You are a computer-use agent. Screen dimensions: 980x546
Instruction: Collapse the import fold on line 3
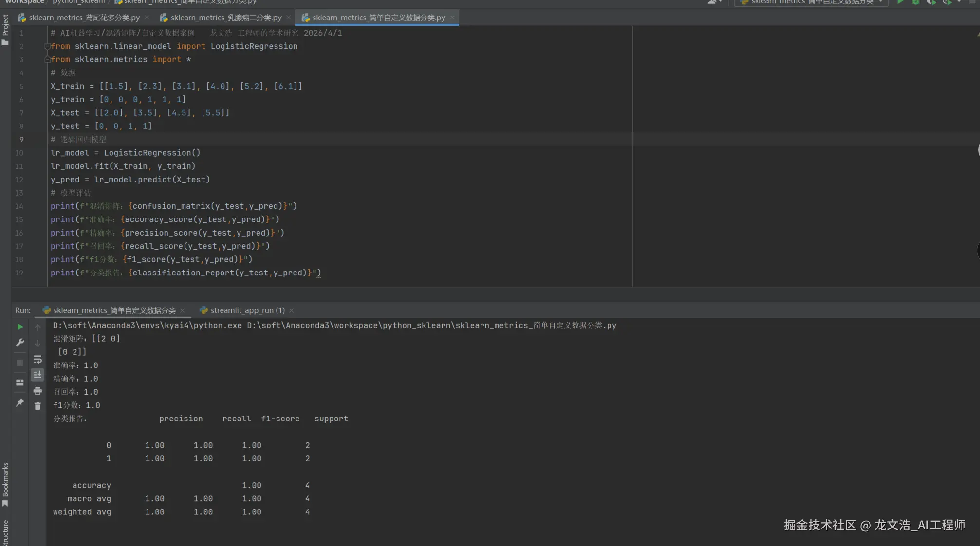click(47, 59)
